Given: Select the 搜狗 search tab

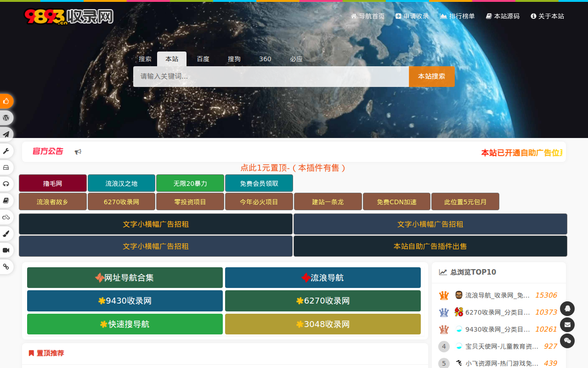Looking at the screenshot, I should [234, 59].
